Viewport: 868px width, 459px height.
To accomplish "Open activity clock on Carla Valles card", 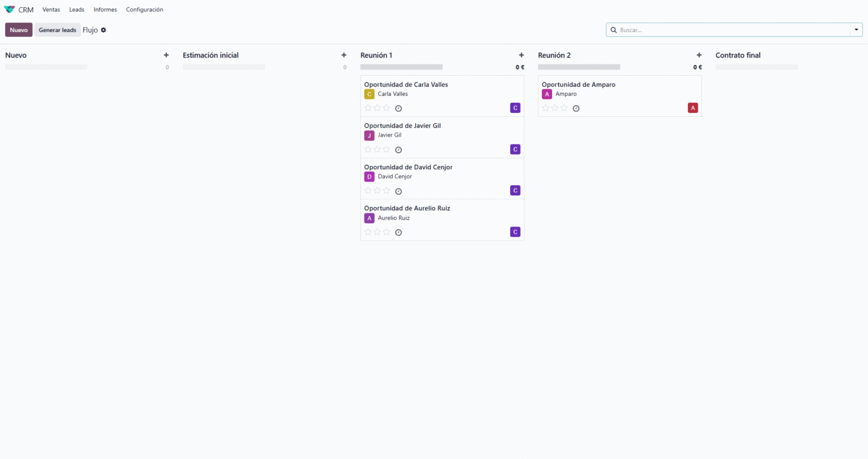I will [398, 108].
